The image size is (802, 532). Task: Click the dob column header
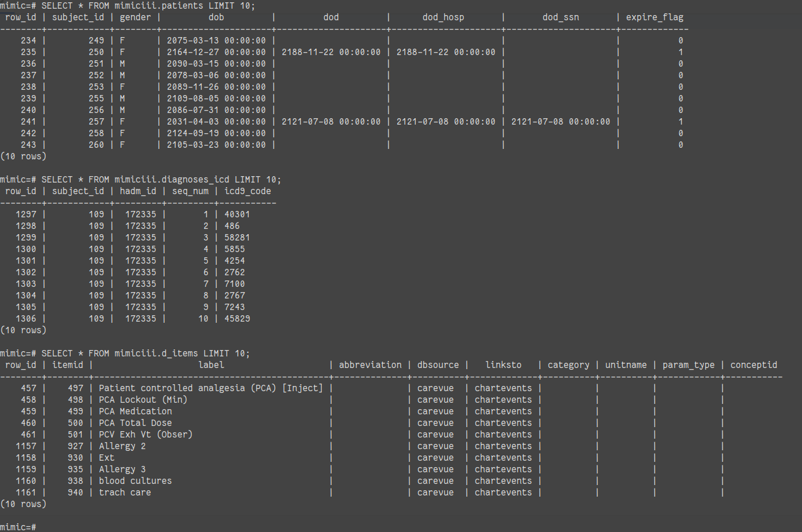(216, 17)
